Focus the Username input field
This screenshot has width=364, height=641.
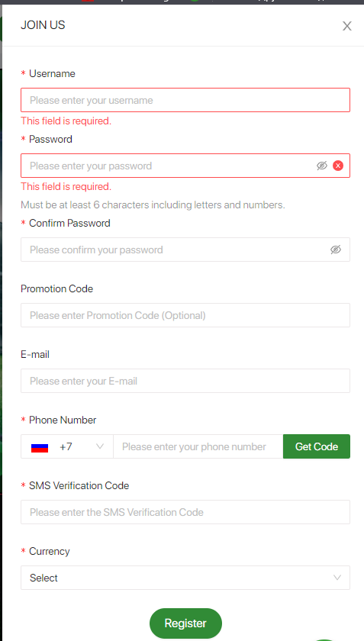coord(185,100)
